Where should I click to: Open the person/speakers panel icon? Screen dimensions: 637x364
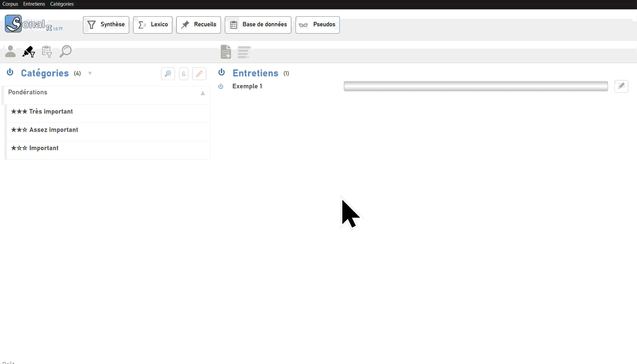[10, 51]
